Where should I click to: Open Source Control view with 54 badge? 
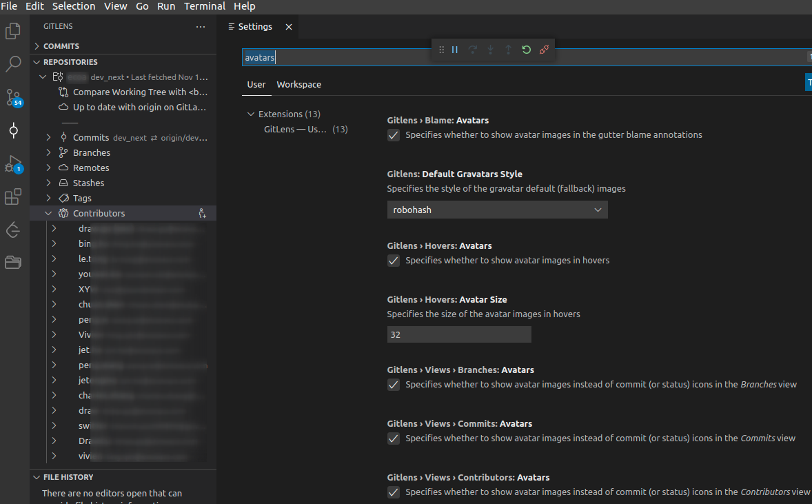[14, 97]
